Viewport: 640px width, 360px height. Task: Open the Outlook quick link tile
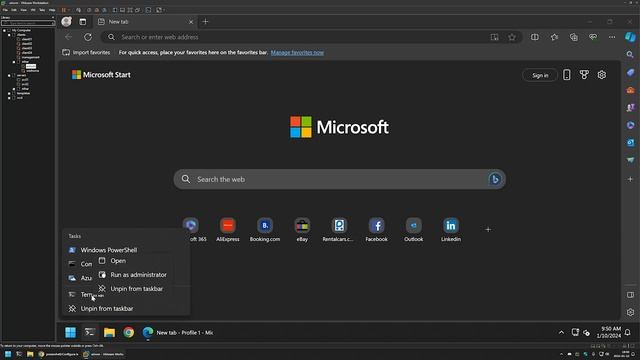pos(413,229)
